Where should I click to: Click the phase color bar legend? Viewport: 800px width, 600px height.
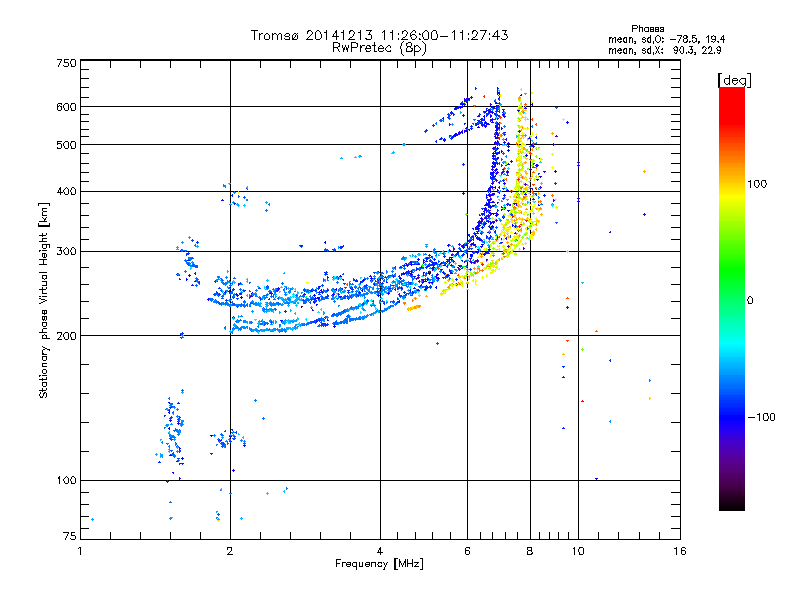point(732,298)
